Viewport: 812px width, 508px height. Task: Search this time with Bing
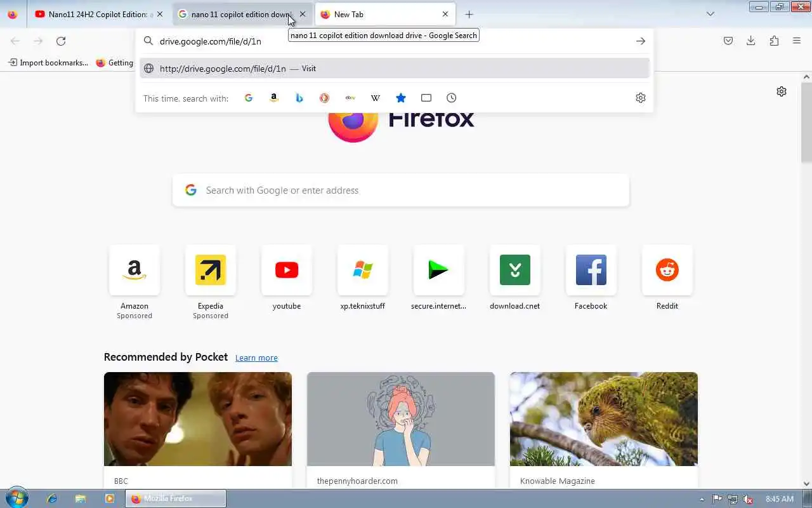[299, 98]
